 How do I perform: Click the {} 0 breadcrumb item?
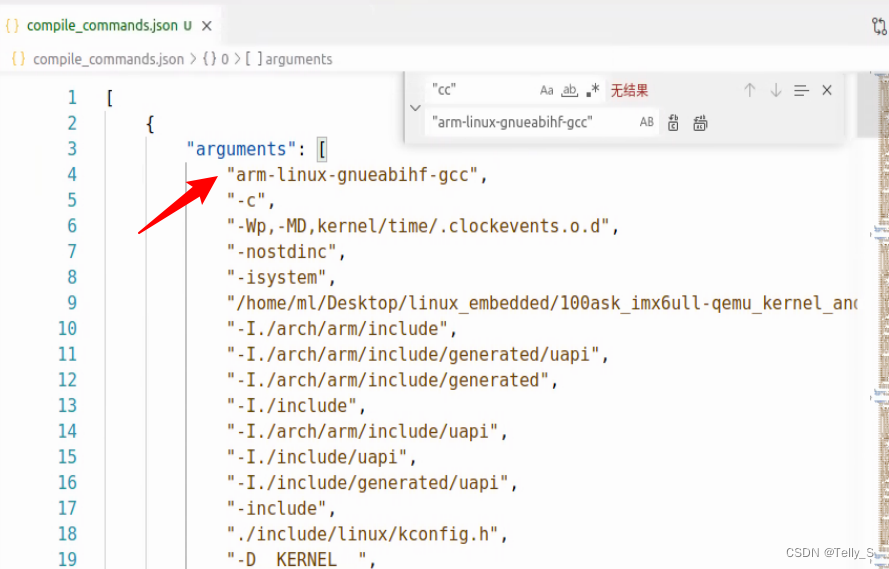pyautogui.click(x=215, y=59)
